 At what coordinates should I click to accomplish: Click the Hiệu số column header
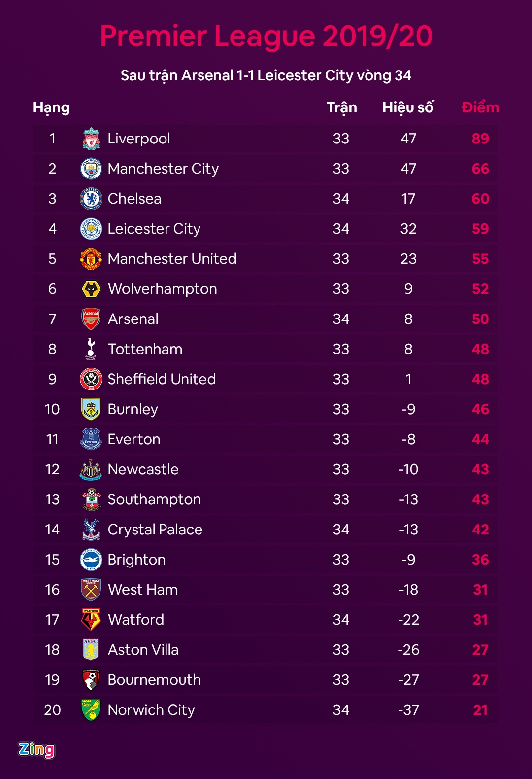pyautogui.click(x=408, y=107)
